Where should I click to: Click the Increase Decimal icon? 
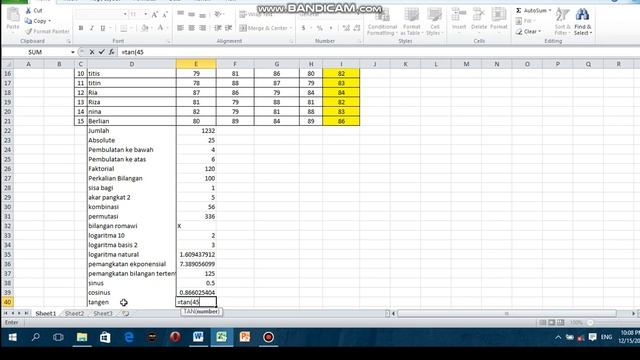coord(346,28)
